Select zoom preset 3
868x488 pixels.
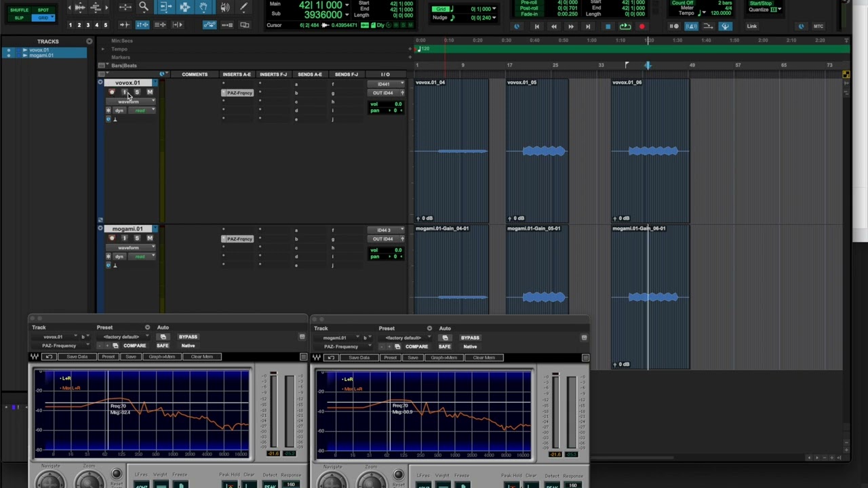coord(87,25)
